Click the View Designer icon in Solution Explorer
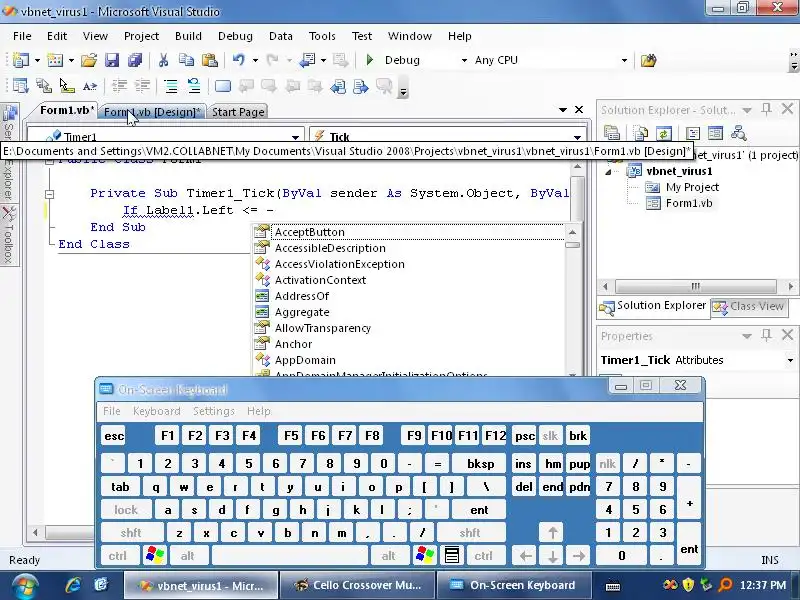 [x=715, y=134]
